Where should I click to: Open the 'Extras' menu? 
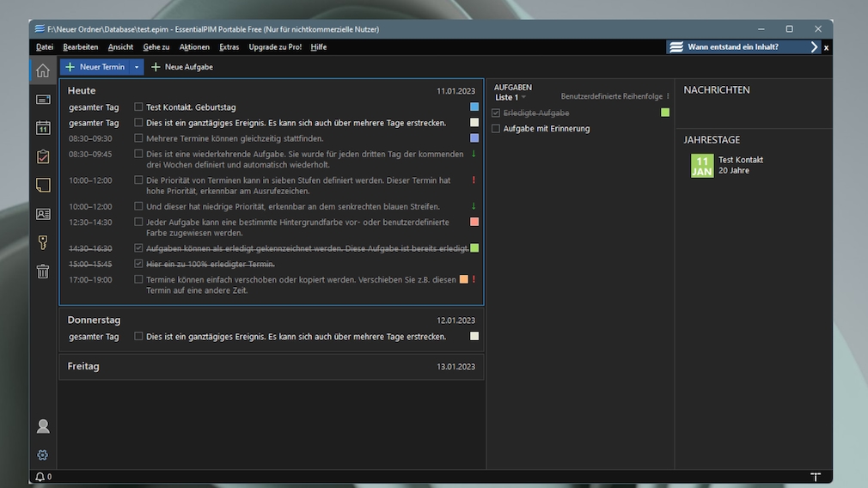tap(229, 47)
